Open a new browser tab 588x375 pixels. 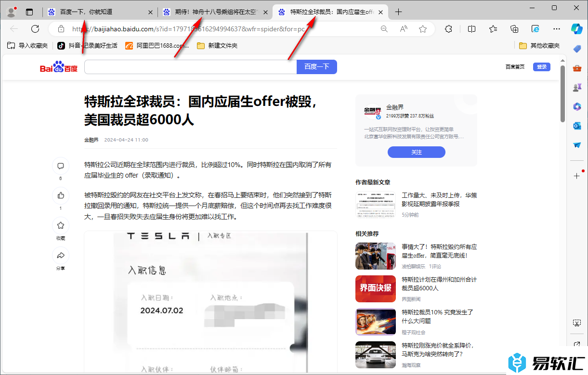[x=398, y=12]
